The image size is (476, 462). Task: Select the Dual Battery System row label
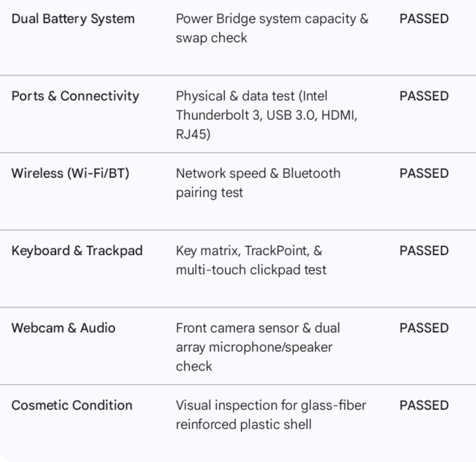(x=73, y=19)
